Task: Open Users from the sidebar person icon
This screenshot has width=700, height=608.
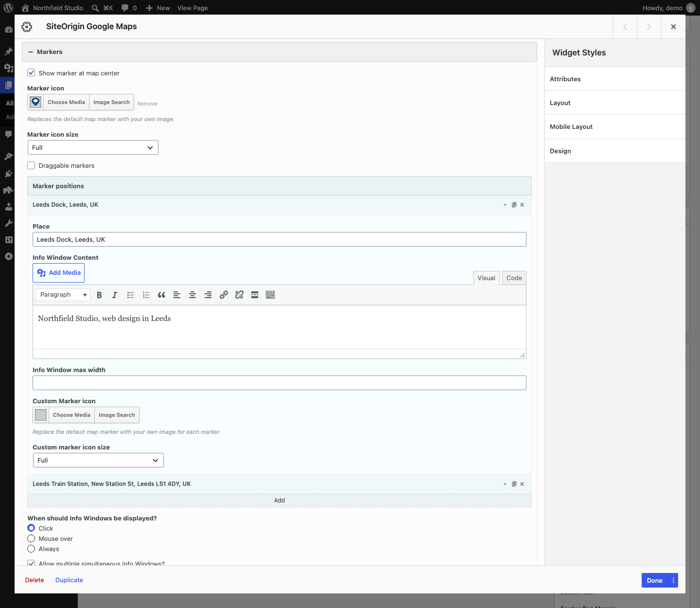Action: 8,207
